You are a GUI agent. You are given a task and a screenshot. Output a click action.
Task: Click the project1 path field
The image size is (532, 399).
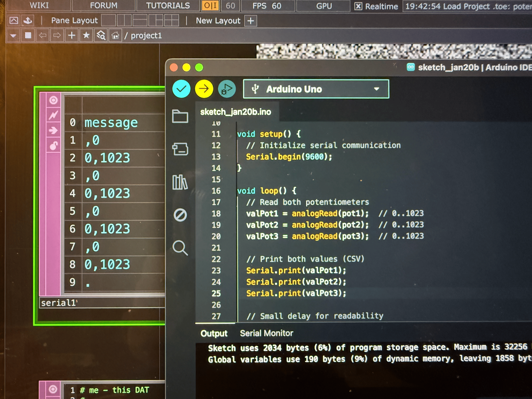coord(146,36)
